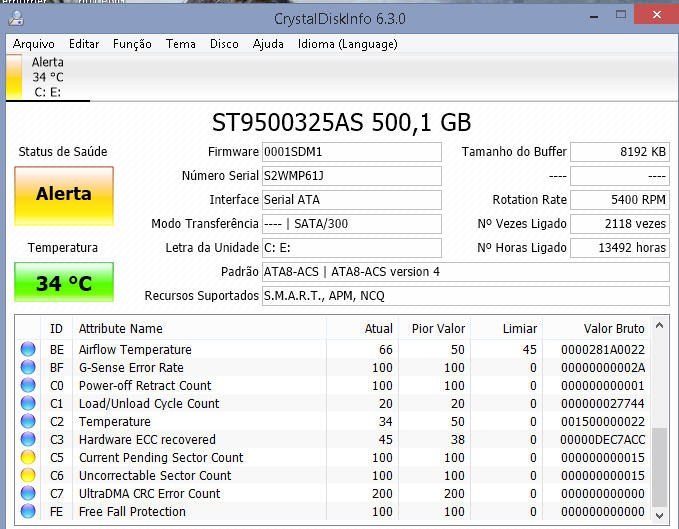Viewport: 679px width, 529px height.
Task: Click the Padrão field ATA8-ACS version 4
Action: pos(466,272)
